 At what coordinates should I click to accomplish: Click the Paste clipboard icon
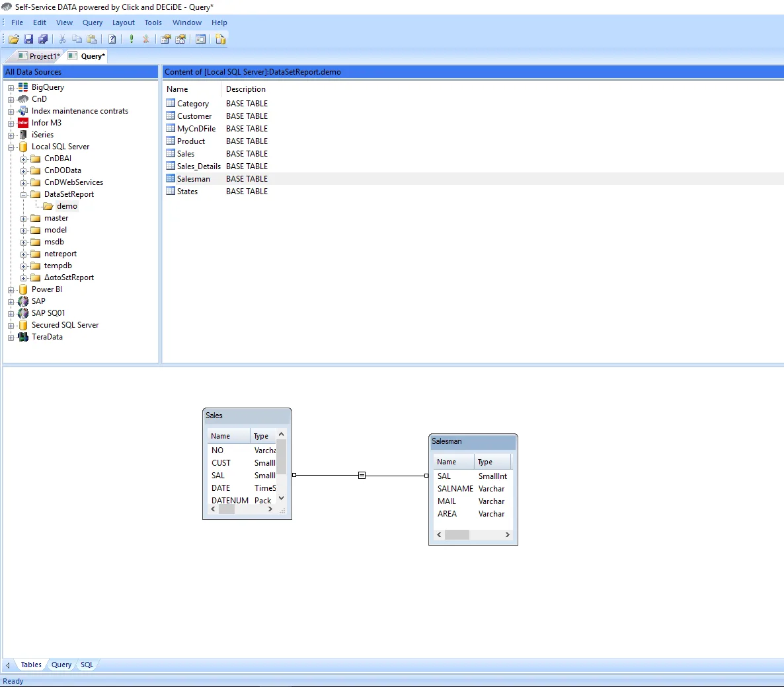tap(92, 39)
